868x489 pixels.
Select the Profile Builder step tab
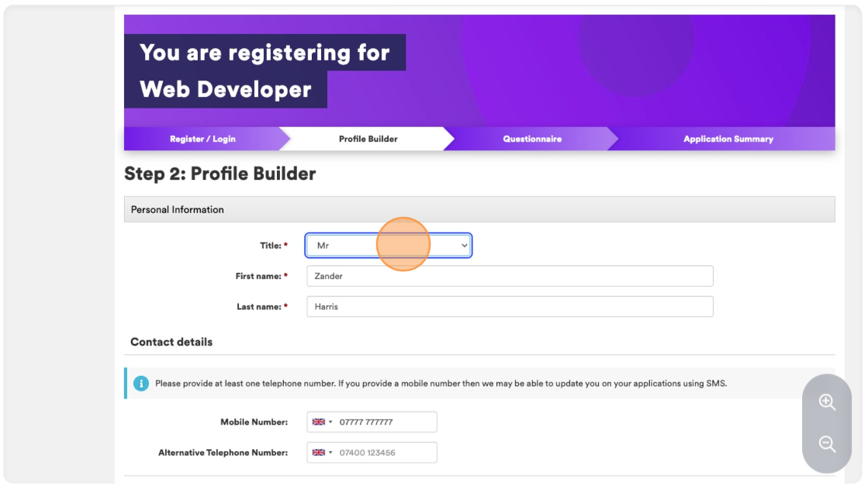point(368,139)
